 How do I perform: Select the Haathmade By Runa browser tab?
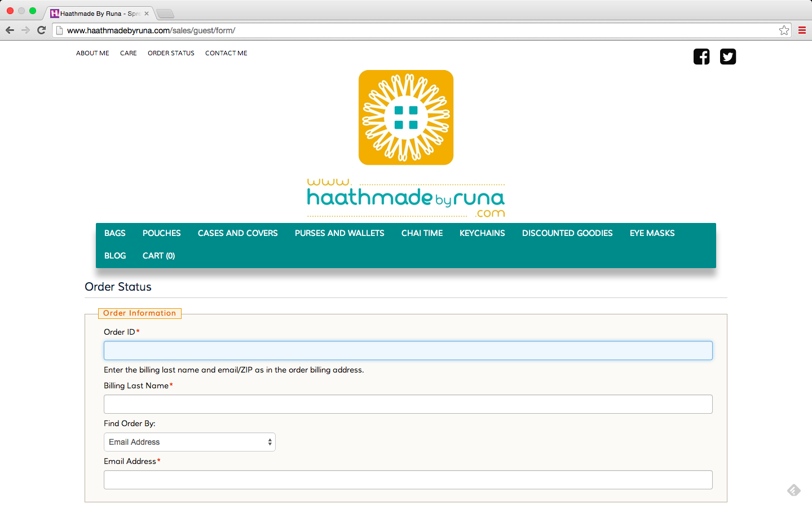[x=99, y=14]
